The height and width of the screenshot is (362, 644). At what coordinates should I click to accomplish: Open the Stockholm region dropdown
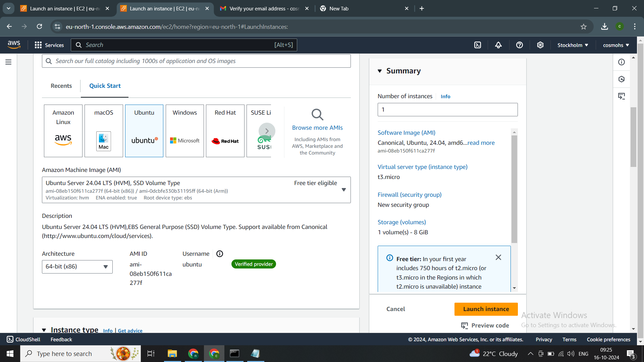[x=573, y=45]
